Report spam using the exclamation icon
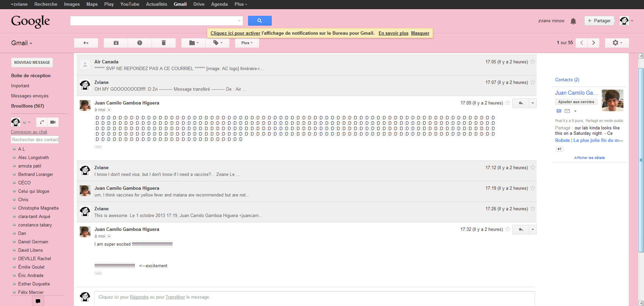Image resolution: width=644 pixels, height=306 pixels. click(x=140, y=43)
